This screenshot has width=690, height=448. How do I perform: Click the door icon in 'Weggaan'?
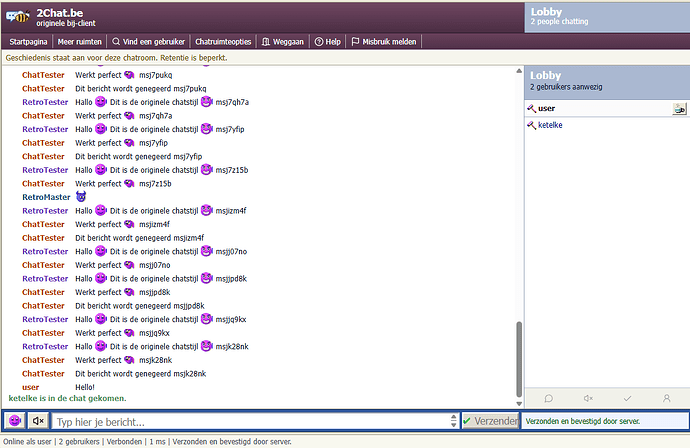point(266,42)
